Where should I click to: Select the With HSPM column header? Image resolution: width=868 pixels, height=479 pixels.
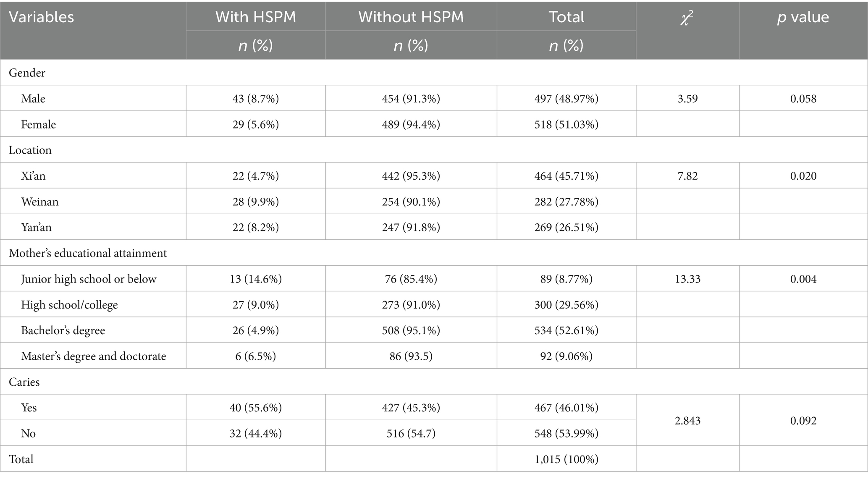[x=255, y=17]
